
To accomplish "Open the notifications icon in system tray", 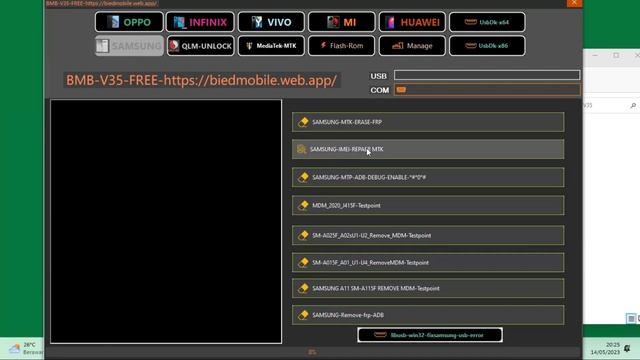I will point(627,349).
